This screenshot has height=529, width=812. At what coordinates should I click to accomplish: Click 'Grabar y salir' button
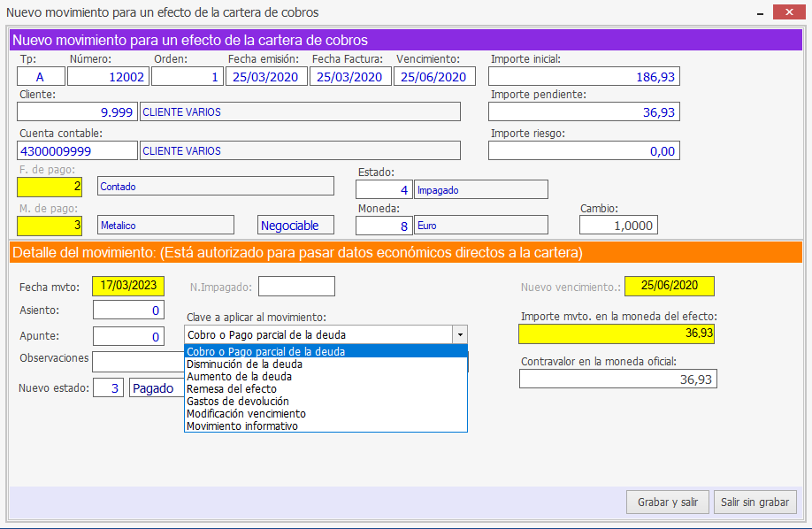(667, 502)
